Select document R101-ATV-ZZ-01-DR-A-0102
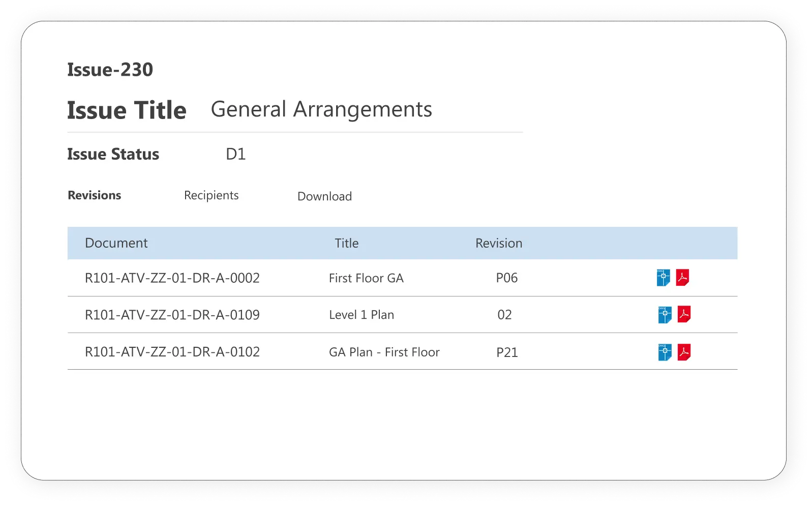 point(172,352)
